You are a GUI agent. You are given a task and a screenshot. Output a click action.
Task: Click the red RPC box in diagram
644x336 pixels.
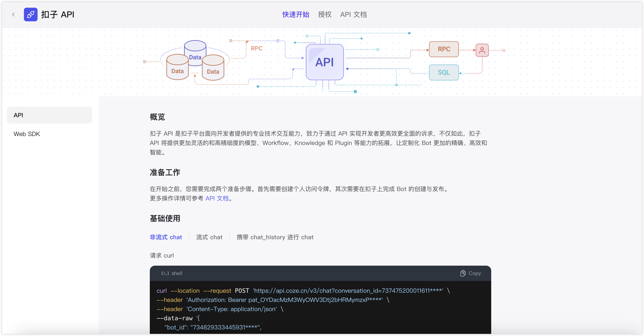444,49
